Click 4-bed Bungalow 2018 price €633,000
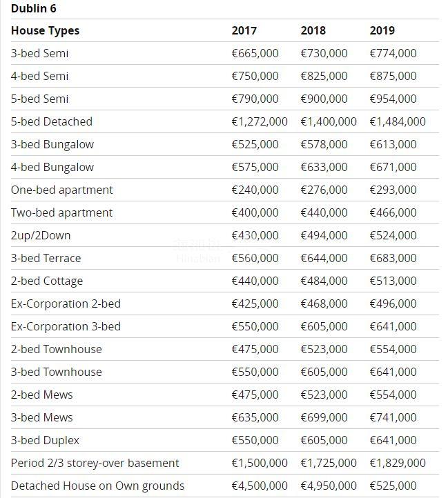This screenshot has width=448, height=498. point(324,167)
